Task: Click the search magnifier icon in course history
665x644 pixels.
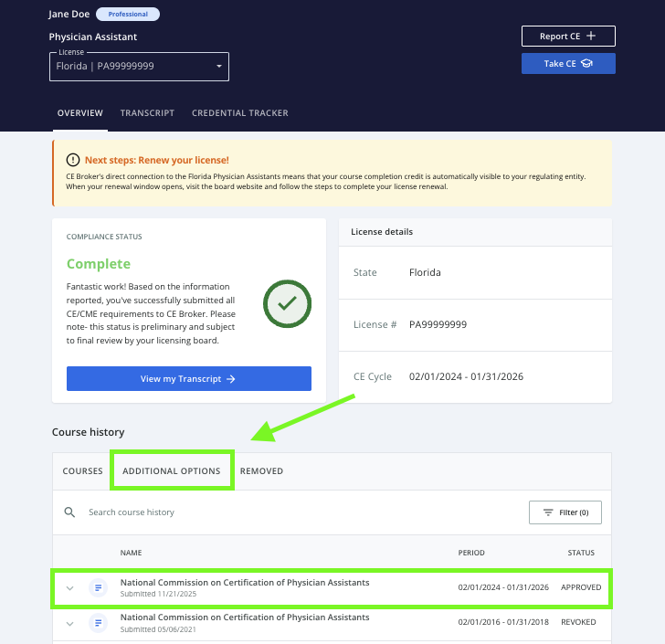Action: 69,512
